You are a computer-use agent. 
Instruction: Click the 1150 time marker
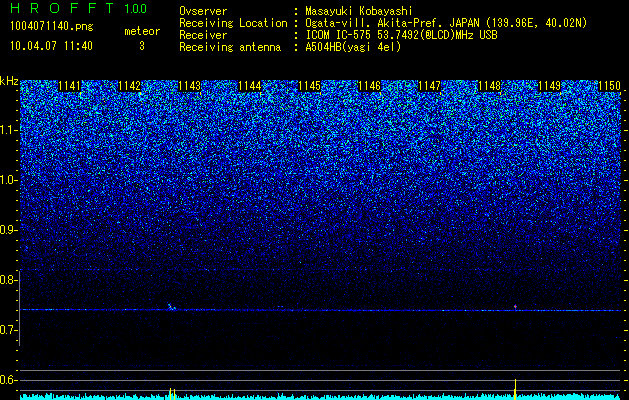[x=609, y=86]
